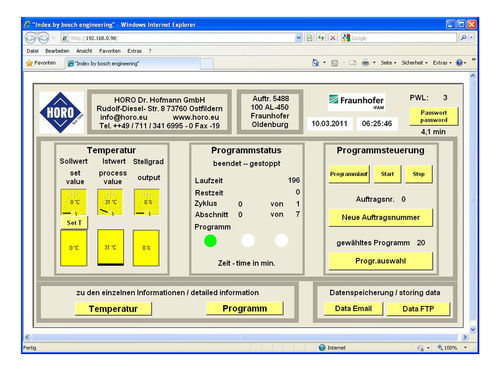Open the Bearbeiten menu
This screenshot has width=500, height=371.
pyautogui.click(x=57, y=51)
